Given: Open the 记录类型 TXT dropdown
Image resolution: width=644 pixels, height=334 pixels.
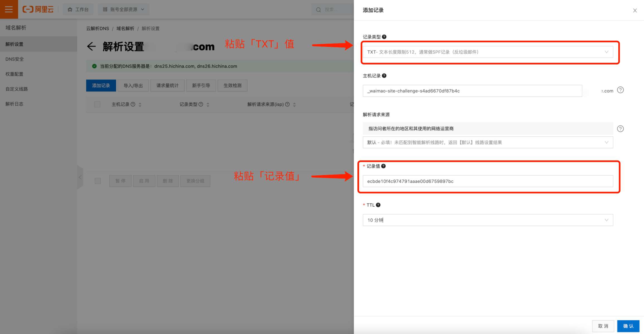Looking at the screenshot, I should [x=488, y=52].
